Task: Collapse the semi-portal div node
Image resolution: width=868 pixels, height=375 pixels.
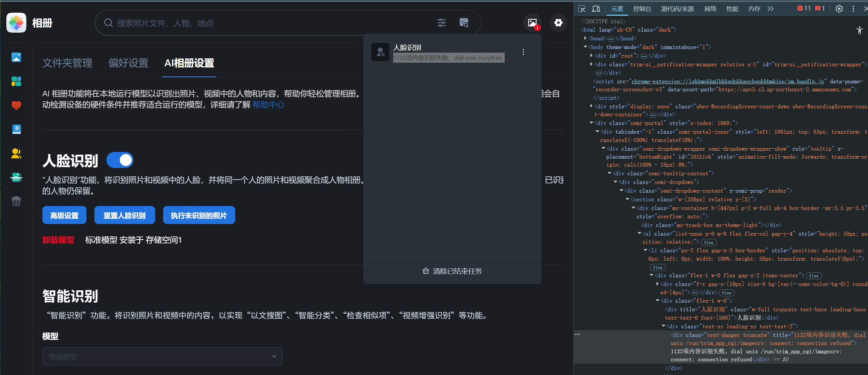Action: pos(591,123)
